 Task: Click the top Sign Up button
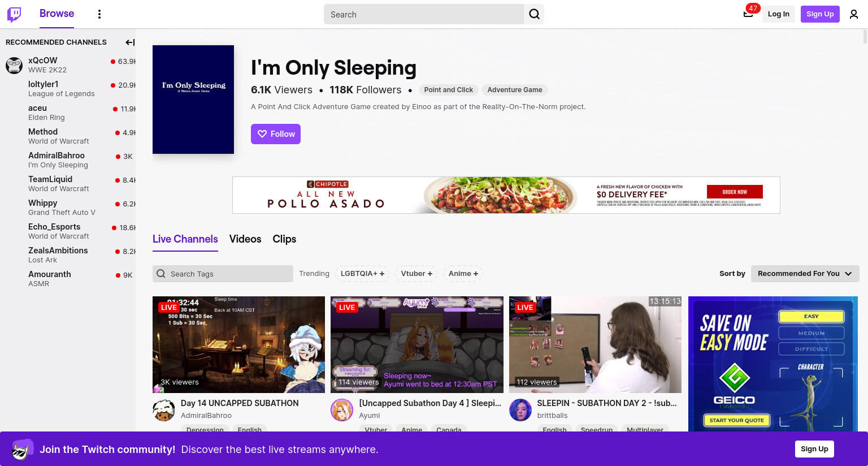pyautogui.click(x=820, y=14)
